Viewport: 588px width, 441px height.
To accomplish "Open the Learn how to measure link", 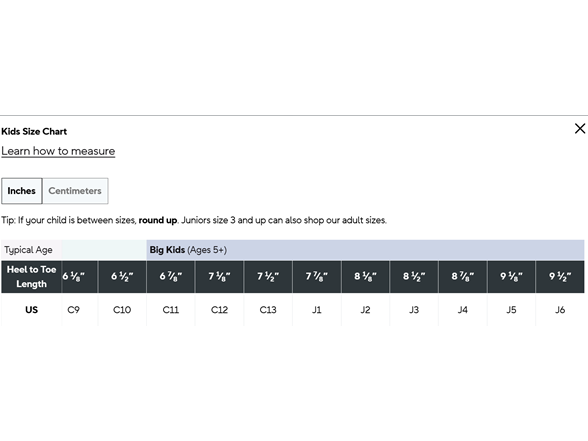I will click(58, 151).
